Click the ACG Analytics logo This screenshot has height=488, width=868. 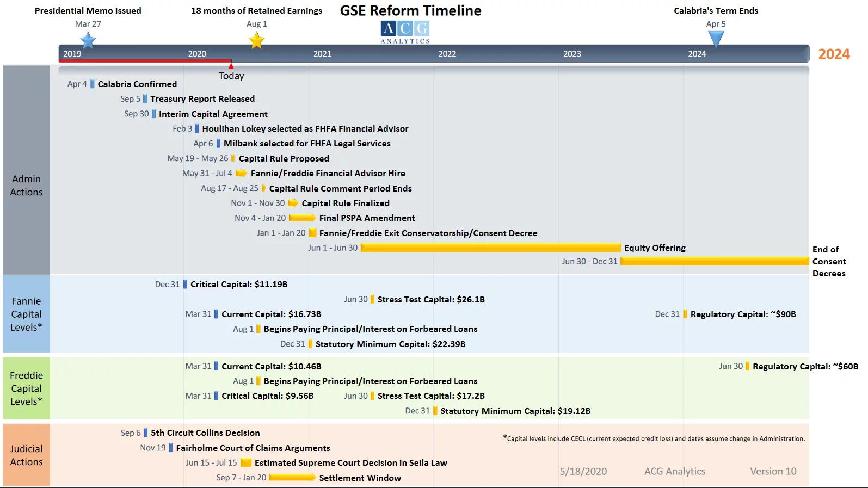[405, 32]
